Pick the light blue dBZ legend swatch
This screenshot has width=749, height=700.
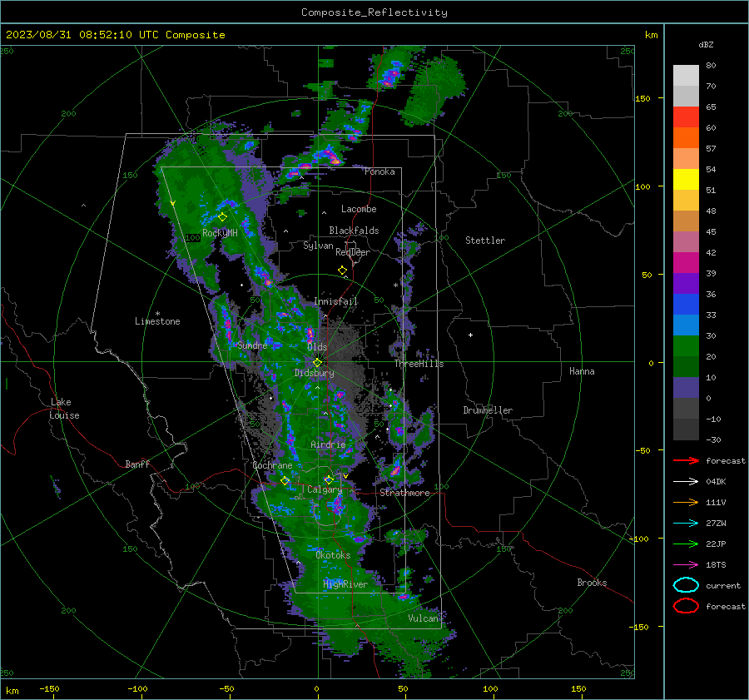pyautogui.click(x=686, y=325)
